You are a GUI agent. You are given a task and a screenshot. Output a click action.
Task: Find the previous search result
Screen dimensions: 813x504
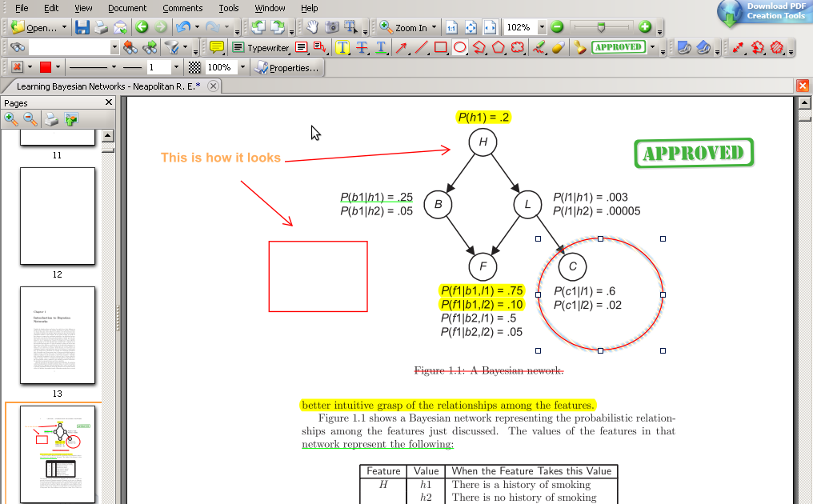click(130, 48)
